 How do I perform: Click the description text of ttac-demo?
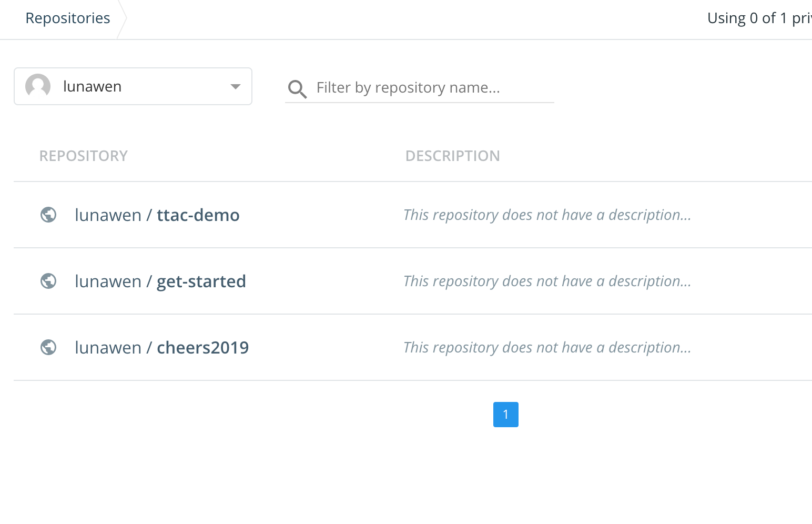[547, 215]
